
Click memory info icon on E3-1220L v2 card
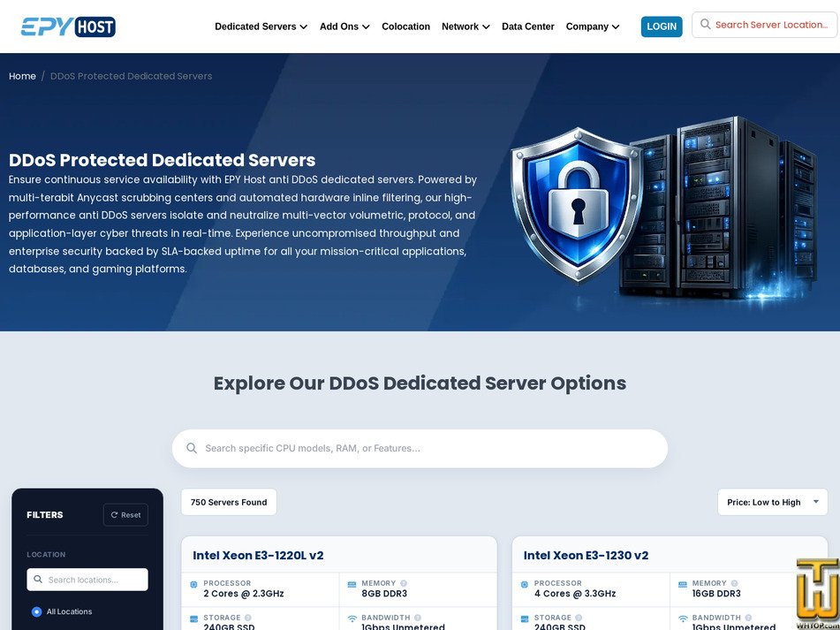[x=404, y=583]
